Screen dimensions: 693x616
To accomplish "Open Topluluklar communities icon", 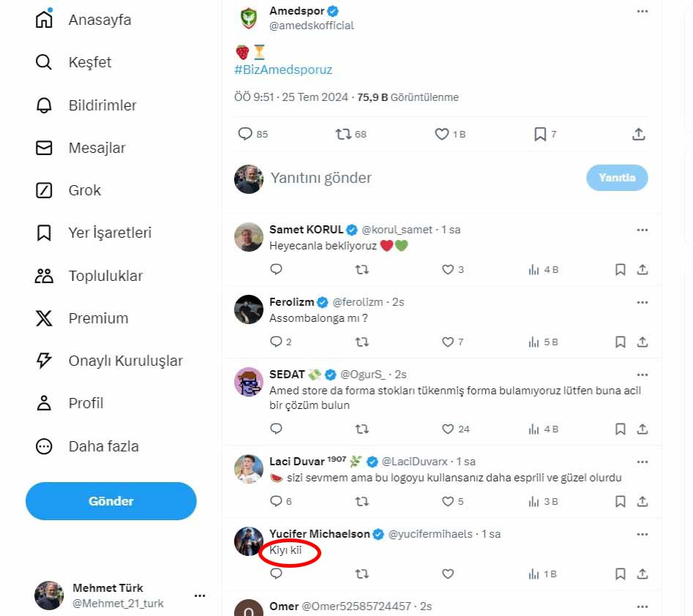I will (x=44, y=276).
